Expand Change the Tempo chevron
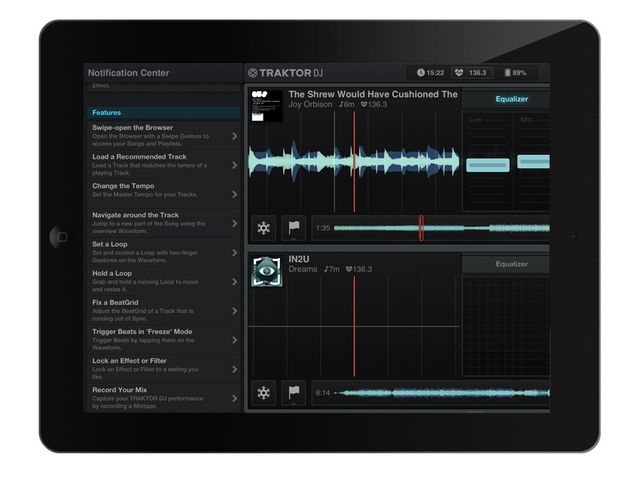The width and height of the screenshot is (640, 480). pyautogui.click(x=235, y=194)
